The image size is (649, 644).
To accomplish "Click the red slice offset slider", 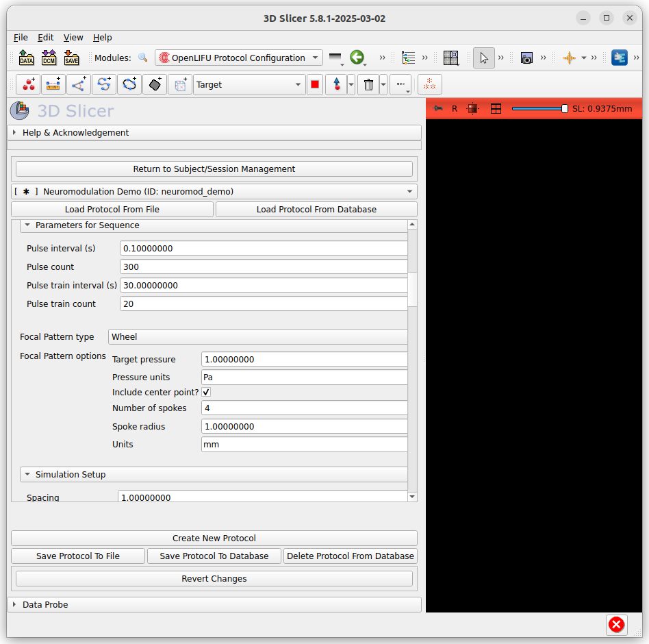I will [539, 108].
